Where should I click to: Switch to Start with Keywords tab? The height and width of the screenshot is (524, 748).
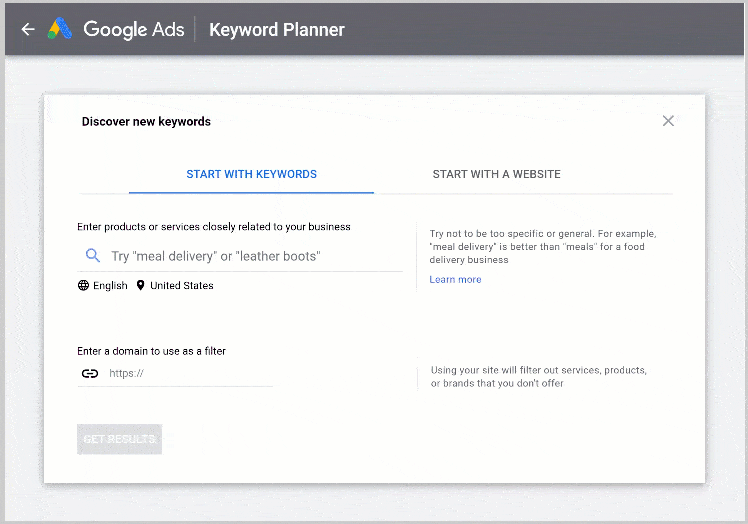(251, 174)
